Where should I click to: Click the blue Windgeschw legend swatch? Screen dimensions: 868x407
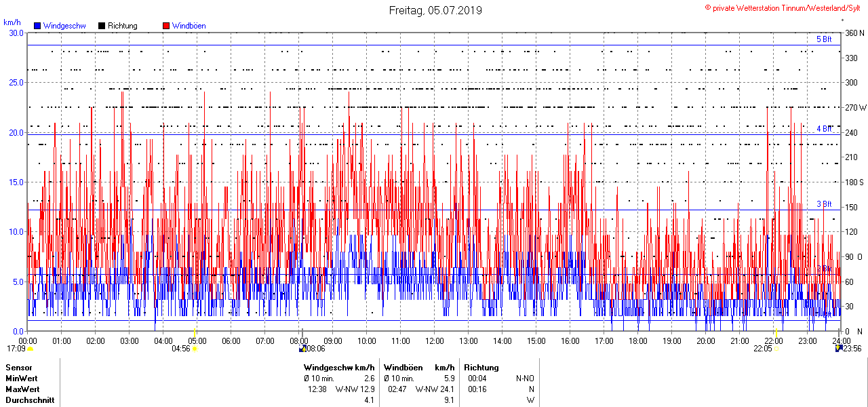(37, 26)
